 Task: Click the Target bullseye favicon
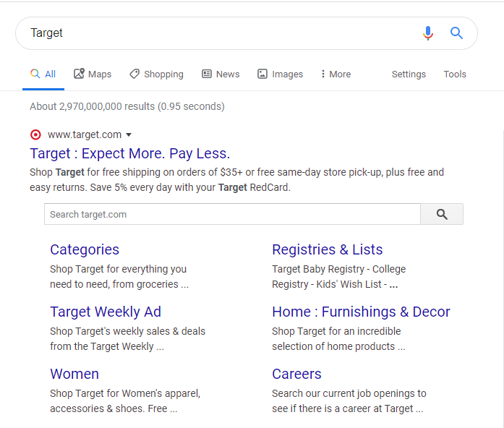click(x=35, y=134)
